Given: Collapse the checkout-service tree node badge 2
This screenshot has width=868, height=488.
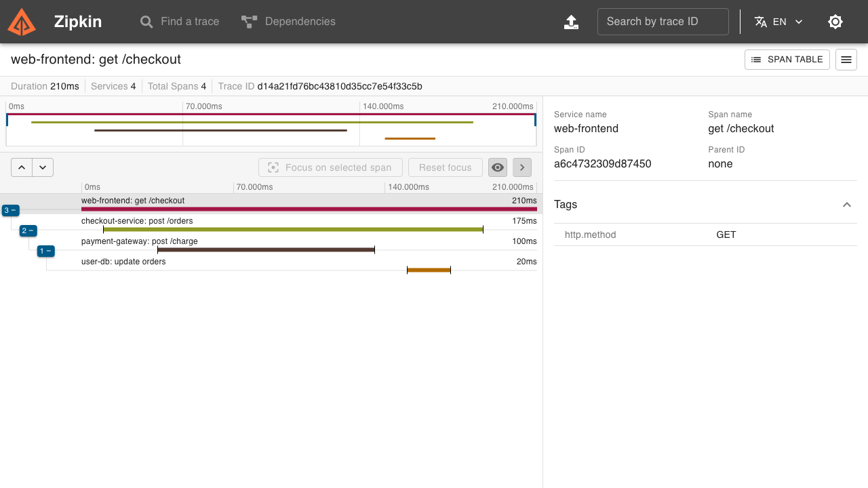Looking at the screenshot, I should [x=28, y=230].
